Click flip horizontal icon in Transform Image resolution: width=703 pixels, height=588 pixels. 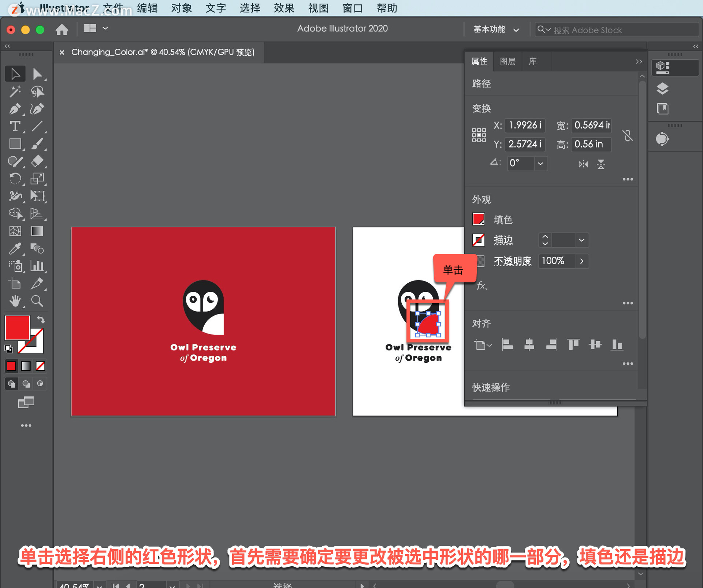point(583,164)
